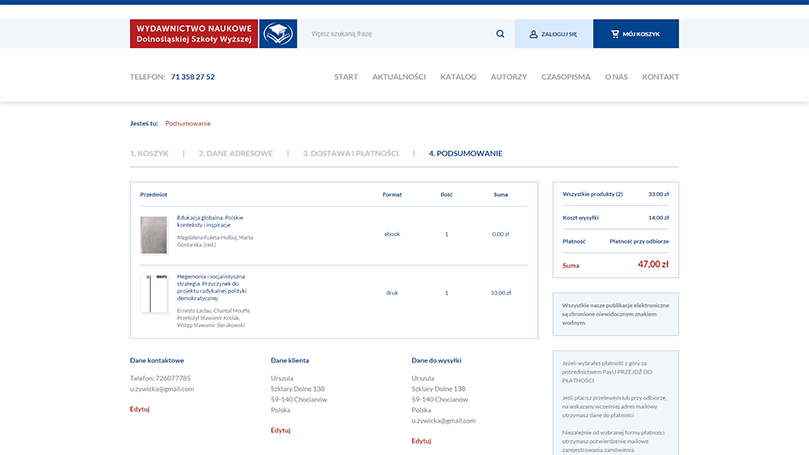Viewport: 809px width, 455px height.
Task: Open the Autorzy menu item
Action: tap(509, 77)
